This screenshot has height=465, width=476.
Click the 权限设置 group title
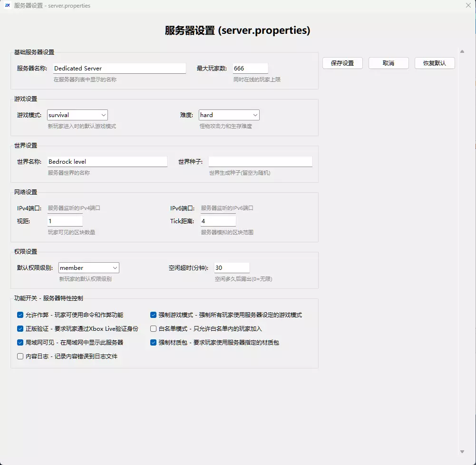(26, 252)
